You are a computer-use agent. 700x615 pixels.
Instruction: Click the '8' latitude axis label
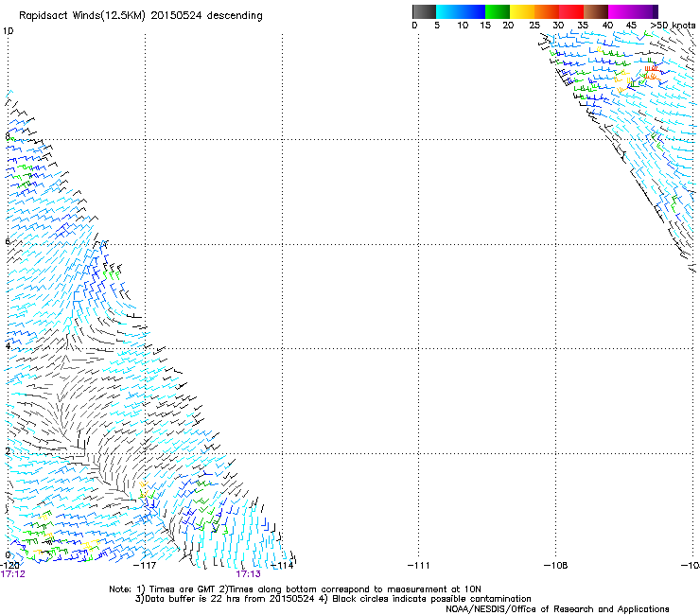click(8, 136)
